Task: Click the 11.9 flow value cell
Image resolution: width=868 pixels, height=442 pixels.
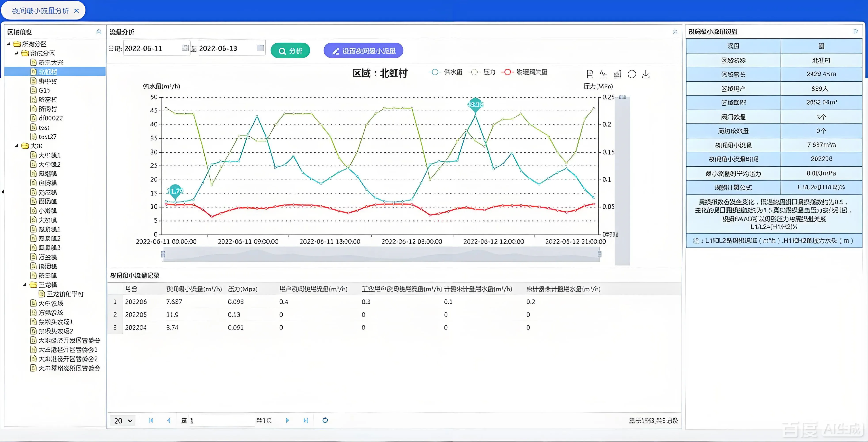Action: point(172,315)
